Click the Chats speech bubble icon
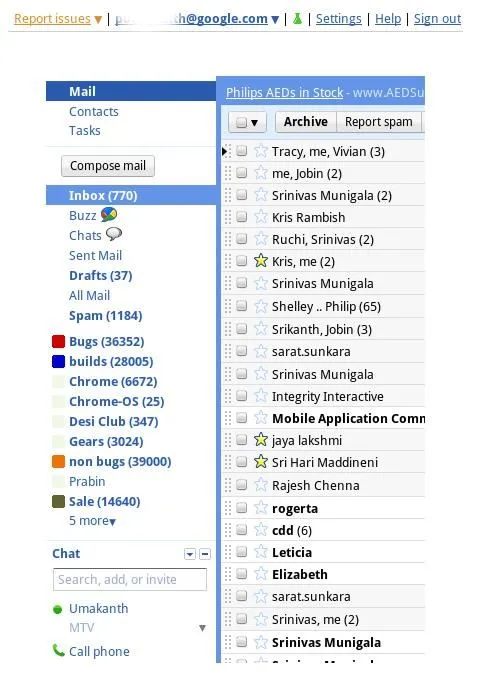This screenshot has width=477, height=679. [x=114, y=234]
